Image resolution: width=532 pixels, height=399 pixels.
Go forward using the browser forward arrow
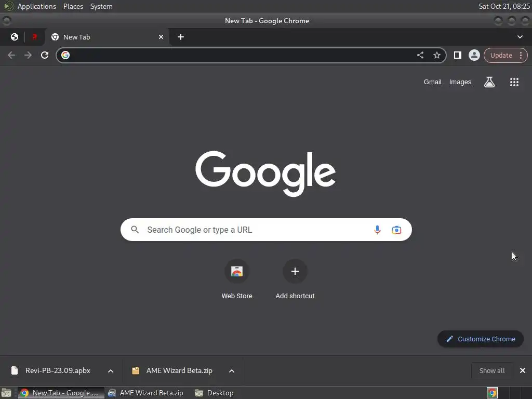[28, 55]
